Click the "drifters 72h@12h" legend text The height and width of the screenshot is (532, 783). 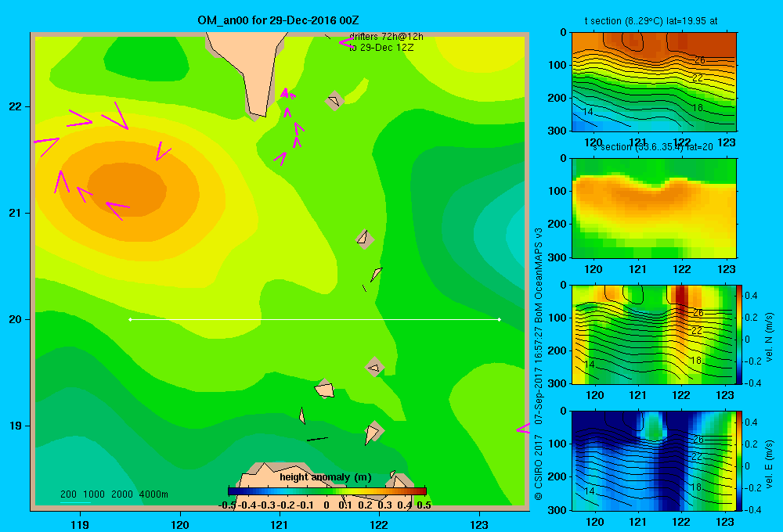386,37
